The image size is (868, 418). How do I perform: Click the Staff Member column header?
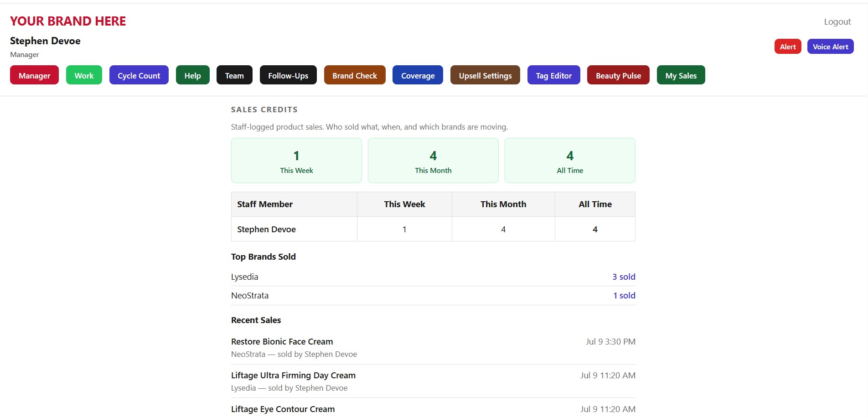coord(294,204)
